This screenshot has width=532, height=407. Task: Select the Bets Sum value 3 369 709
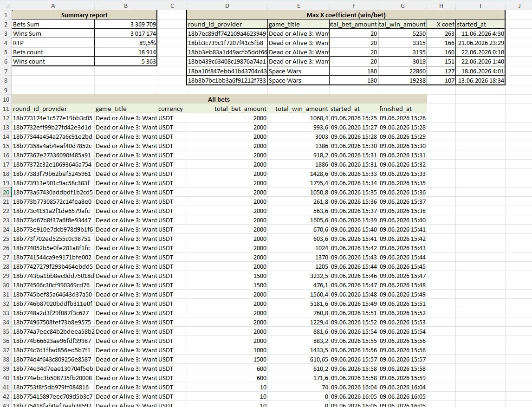pyautogui.click(x=125, y=25)
